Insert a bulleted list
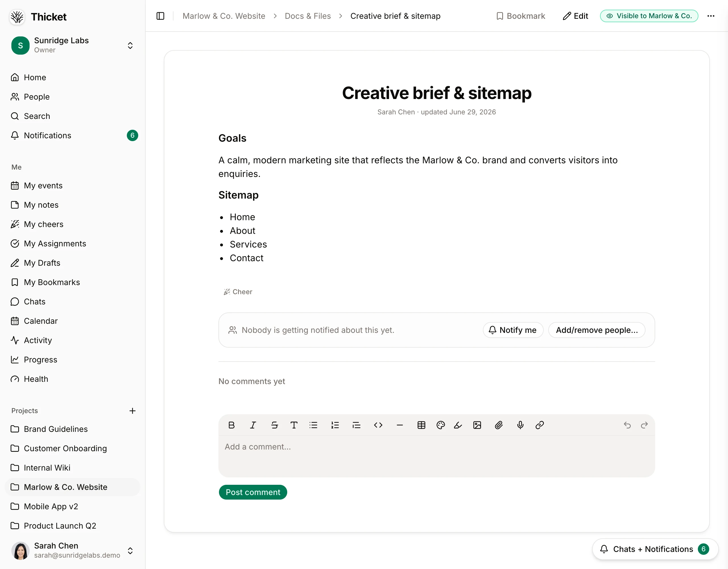The image size is (728, 569). click(x=313, y=425)
